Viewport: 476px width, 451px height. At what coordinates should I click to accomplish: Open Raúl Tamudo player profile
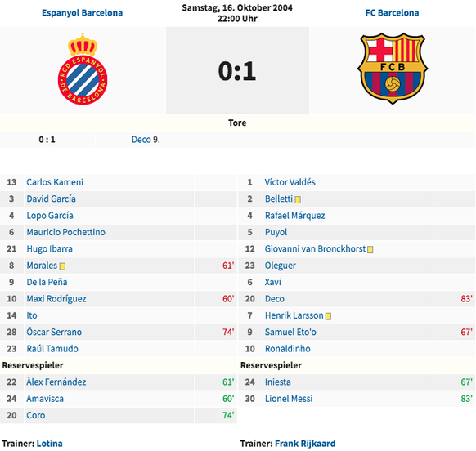(52, 349)
